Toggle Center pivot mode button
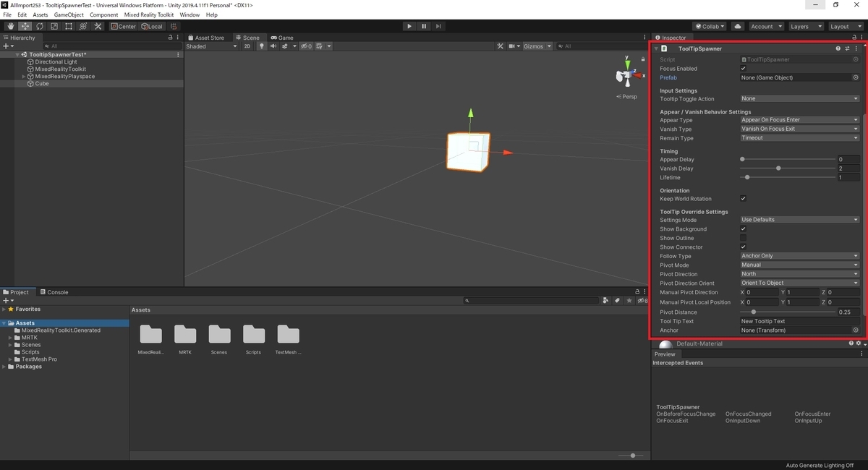The image size is (868, 470). point(124,26)
